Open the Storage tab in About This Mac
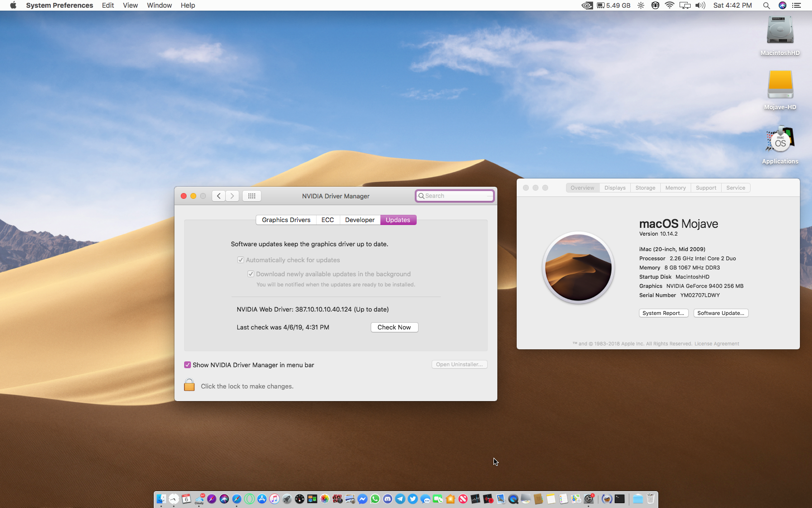The width and height of the screenshot is (812, 508). click(x=645, y=188)
